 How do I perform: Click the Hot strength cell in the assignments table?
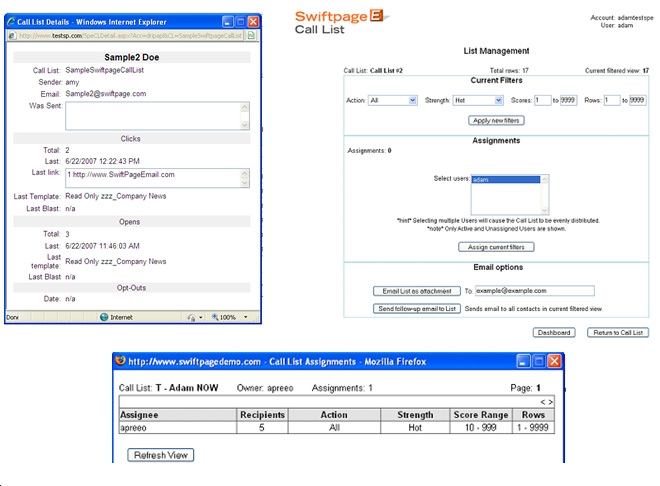point(415,428)
